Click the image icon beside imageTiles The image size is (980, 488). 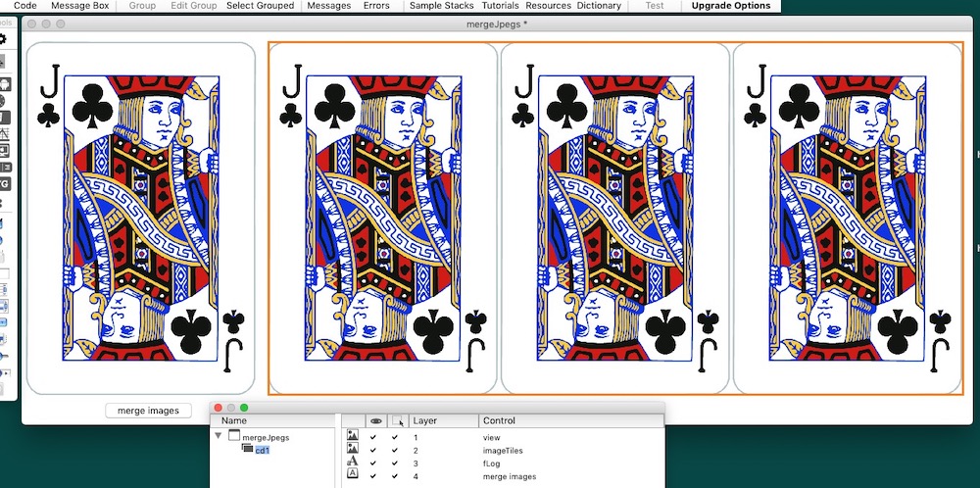tap(353, 450)
